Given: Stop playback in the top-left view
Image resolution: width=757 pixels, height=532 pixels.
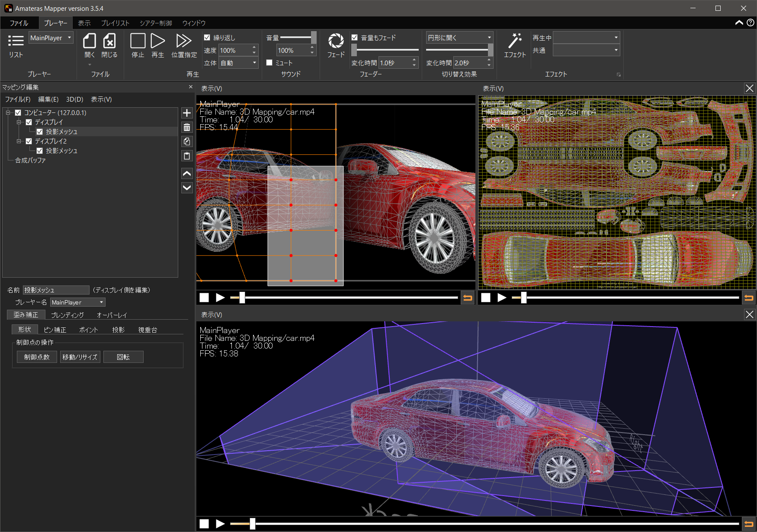Looking at the screenshot, I should (x=204, y=298).
